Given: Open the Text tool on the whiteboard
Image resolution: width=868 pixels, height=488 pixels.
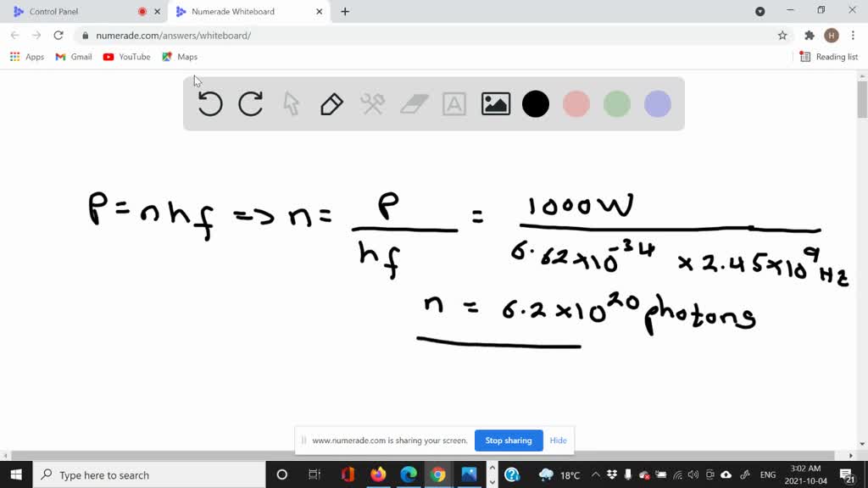Looking at the screenshot, I should tap(454, 103).
